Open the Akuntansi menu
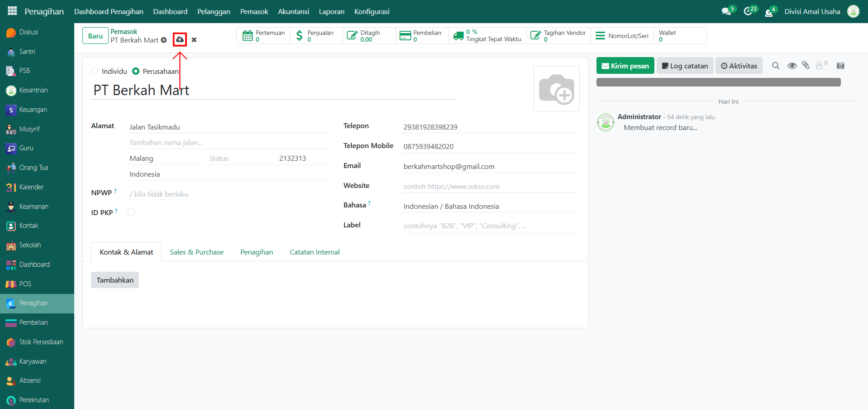 pos(293,11)
